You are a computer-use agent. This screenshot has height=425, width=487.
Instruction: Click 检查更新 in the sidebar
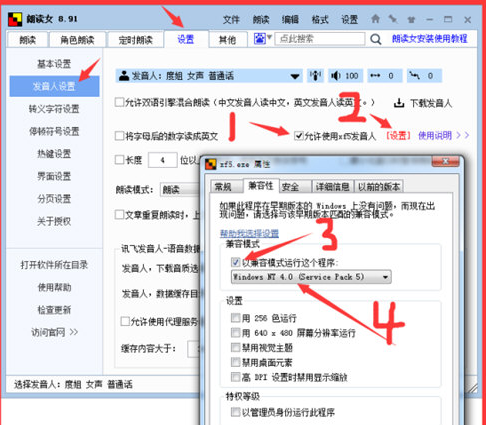(x=54, y=310)
